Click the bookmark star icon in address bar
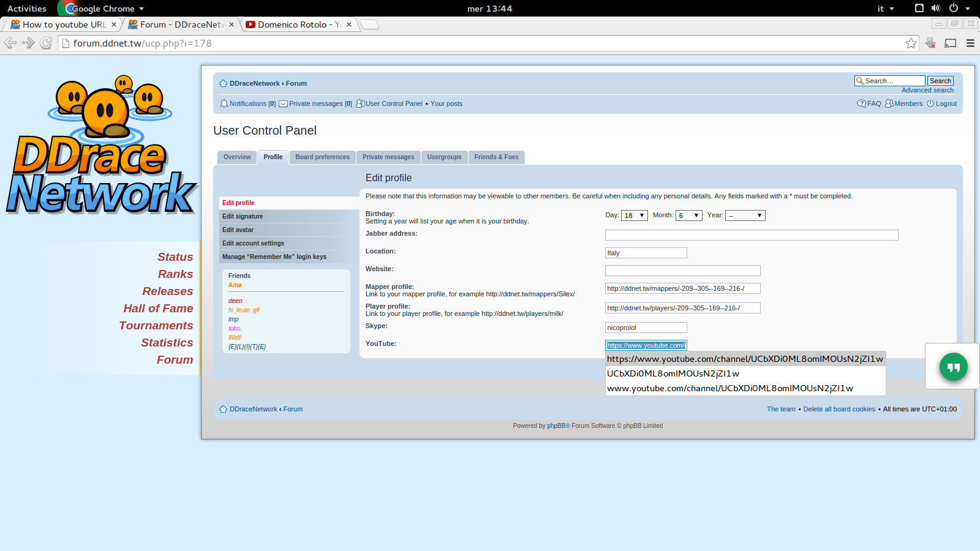 coord(911,43)
